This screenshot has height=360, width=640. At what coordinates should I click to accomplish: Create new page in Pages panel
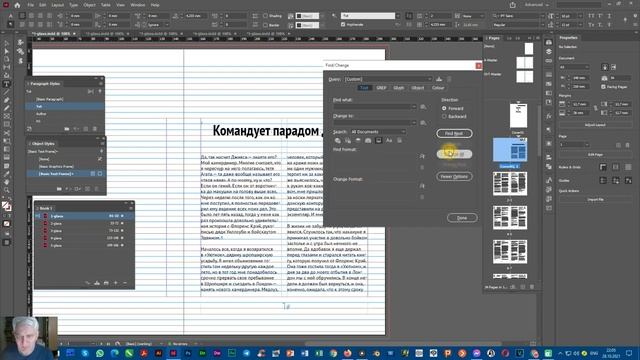(x=522, y=287)
